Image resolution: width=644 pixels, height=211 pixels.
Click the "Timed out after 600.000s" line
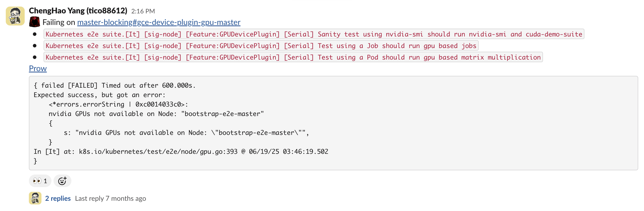coord(115,86)
